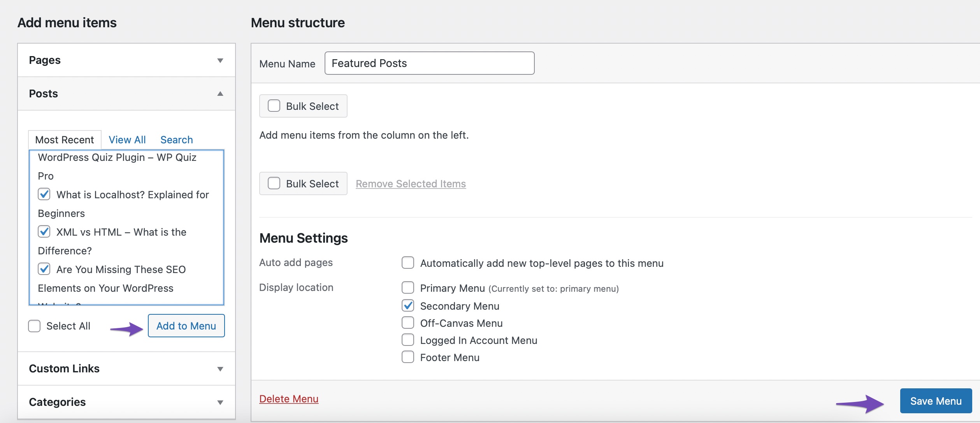Image resolution: width=980 pixels, height=423 pixels.
Task: Click the Bulk Select checkbox at top
Action: (273, 106)
